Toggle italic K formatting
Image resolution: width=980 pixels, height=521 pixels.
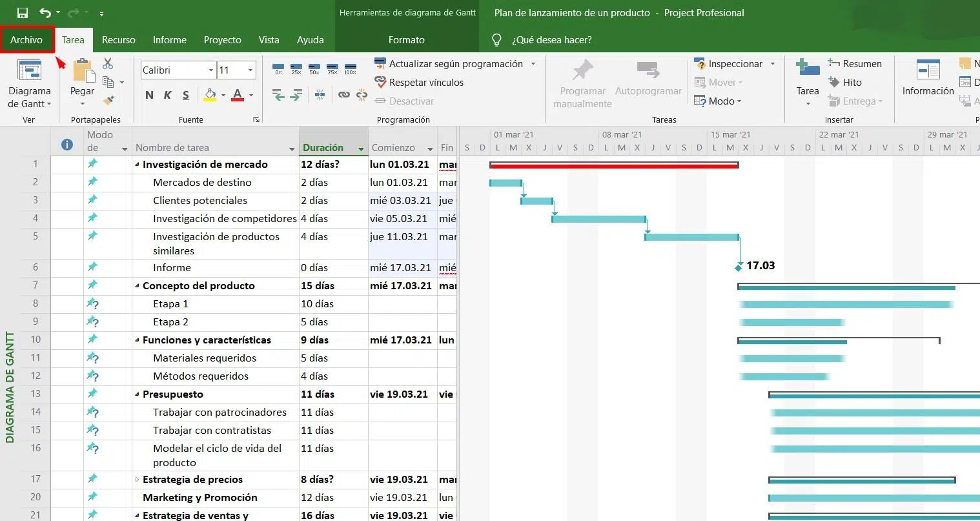pyautogui.click(x=167, y=95)
